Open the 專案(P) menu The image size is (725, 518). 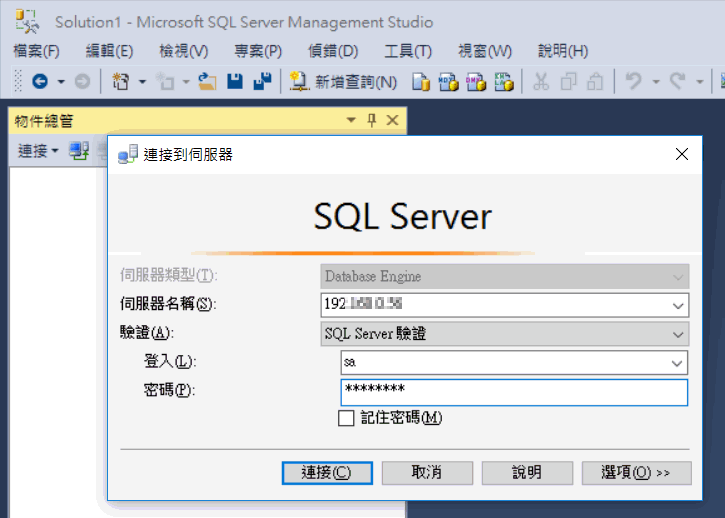click(258, 50)
